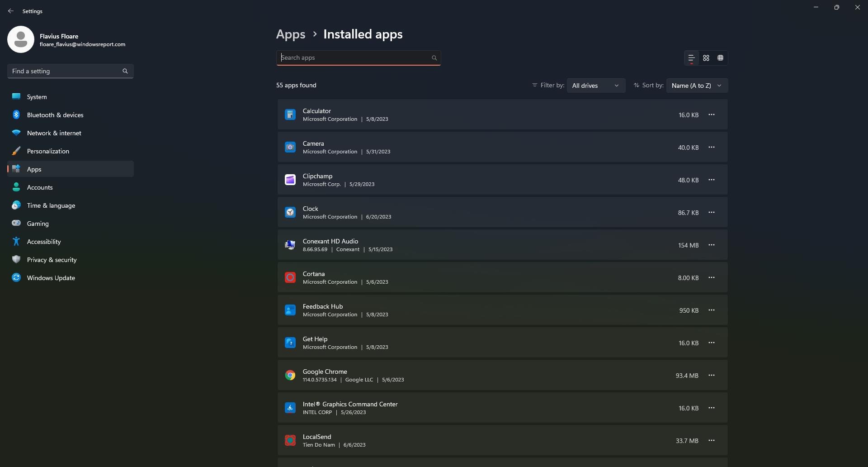
Task: Click the Google Chrome name text
Action: [325, 372]
